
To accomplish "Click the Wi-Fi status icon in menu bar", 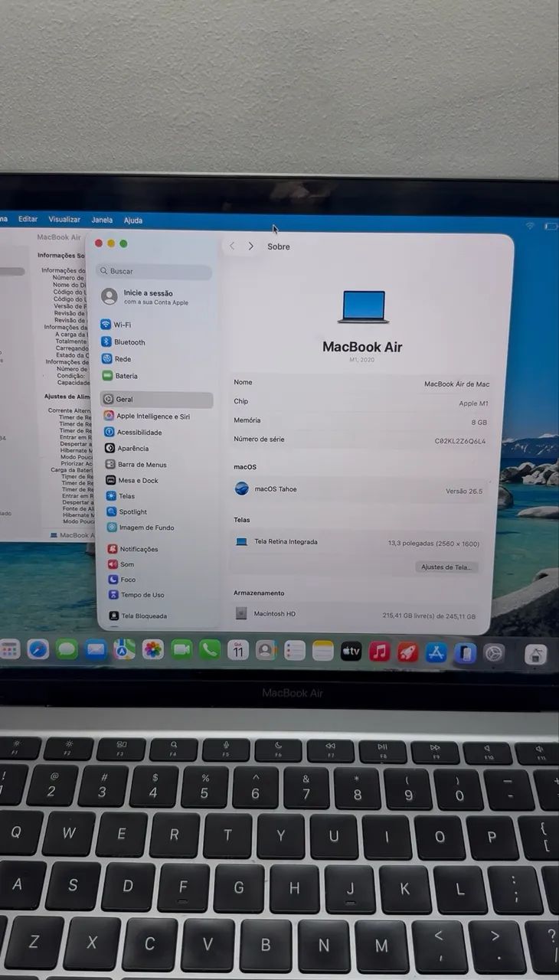I will [x=529, y=226].
